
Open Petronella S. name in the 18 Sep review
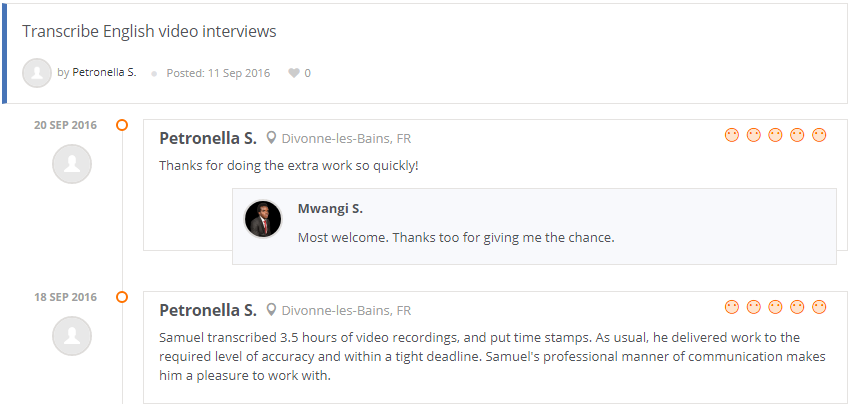[x=208, y=310]
